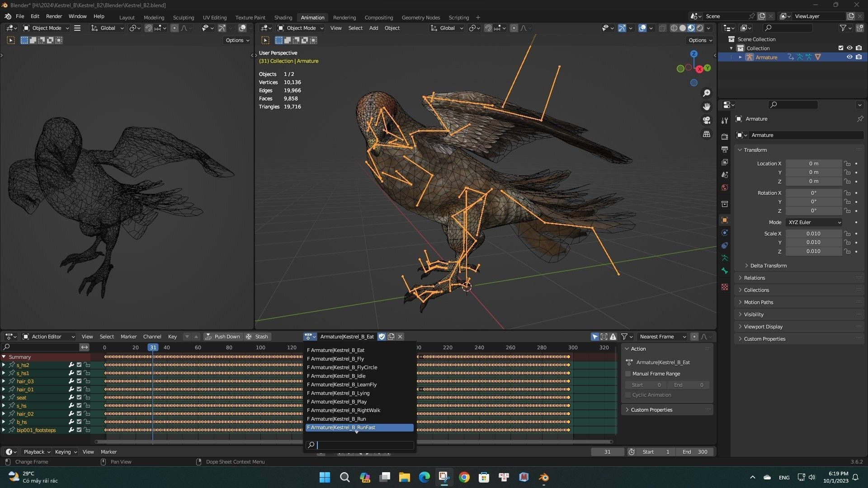Image resolution: width=868 pixels, height=488 pixels.
Task: Open Object Mode dropdown in right viewport
Action: point(301,28)
